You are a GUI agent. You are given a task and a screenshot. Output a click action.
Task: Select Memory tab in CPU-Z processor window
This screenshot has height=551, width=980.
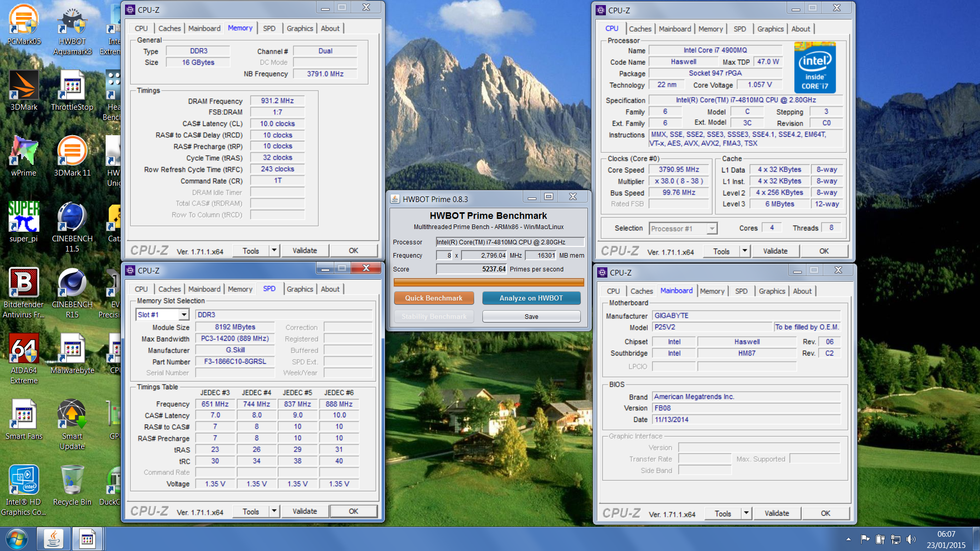[x=710, y=29]
